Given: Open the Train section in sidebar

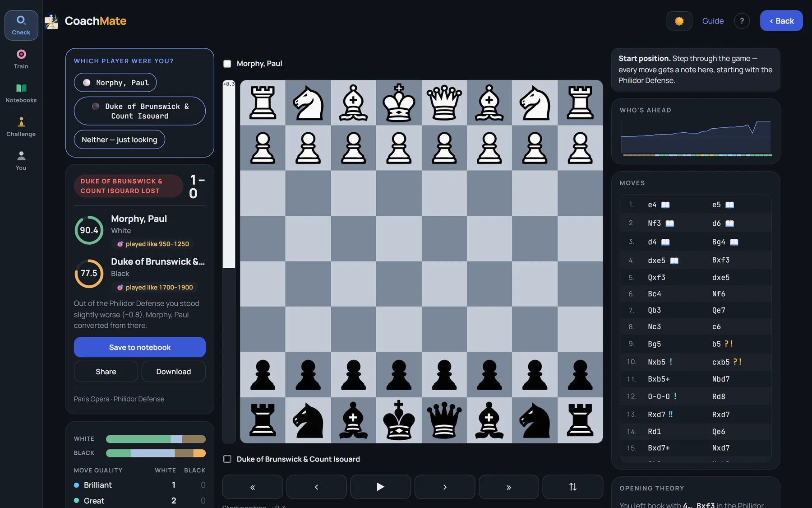Looking at the screenshot, I should pos(21,59).
